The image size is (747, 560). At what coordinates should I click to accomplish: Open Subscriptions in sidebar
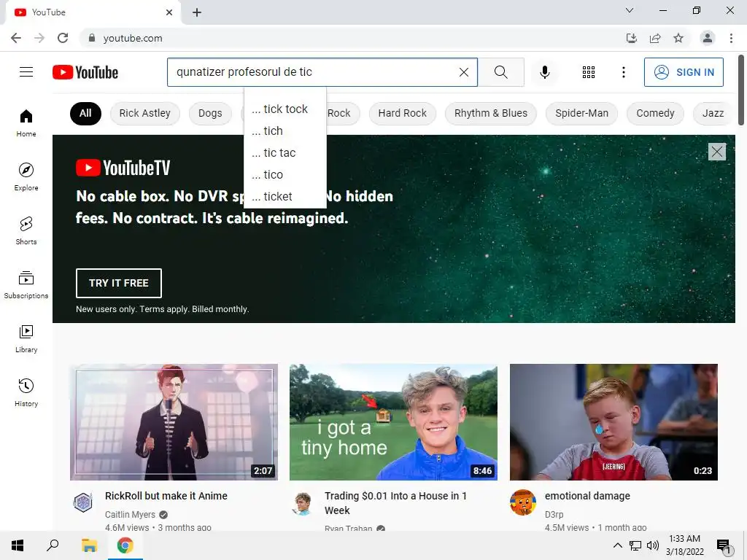[26, 284]
